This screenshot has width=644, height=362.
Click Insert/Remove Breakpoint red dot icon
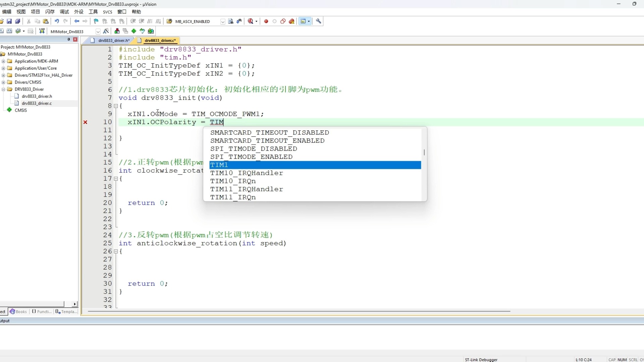pos(266,21)
